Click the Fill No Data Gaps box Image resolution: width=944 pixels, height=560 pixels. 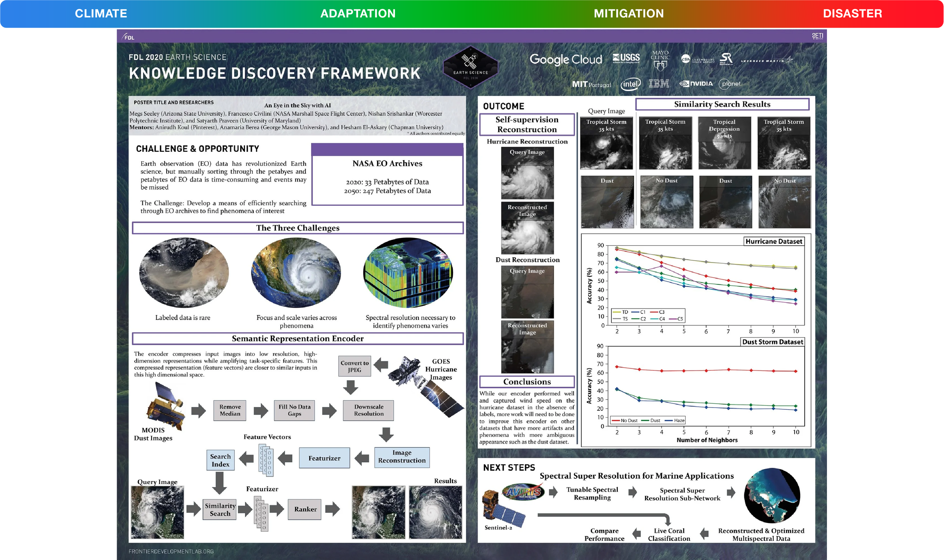[295, 410]
